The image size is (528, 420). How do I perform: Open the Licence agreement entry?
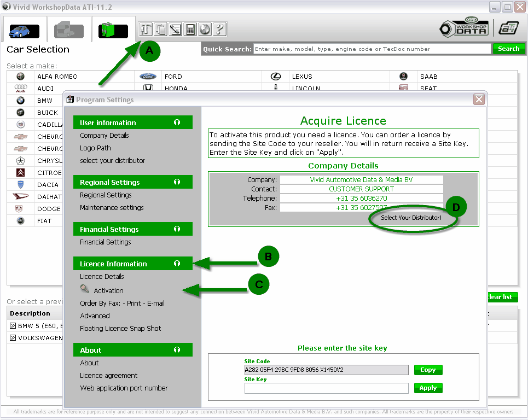click(109, 376)
